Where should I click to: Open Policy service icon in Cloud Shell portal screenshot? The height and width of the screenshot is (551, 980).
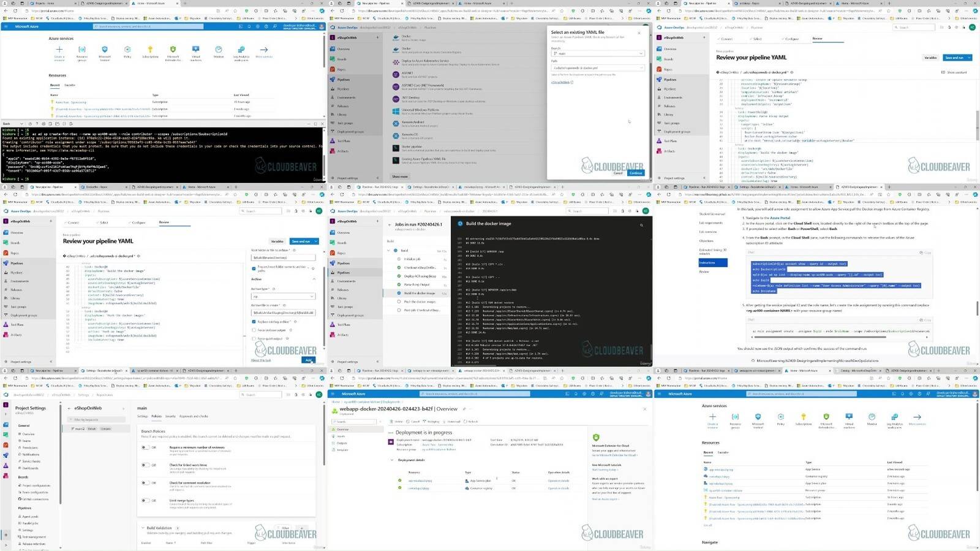(x=127, y=50)
